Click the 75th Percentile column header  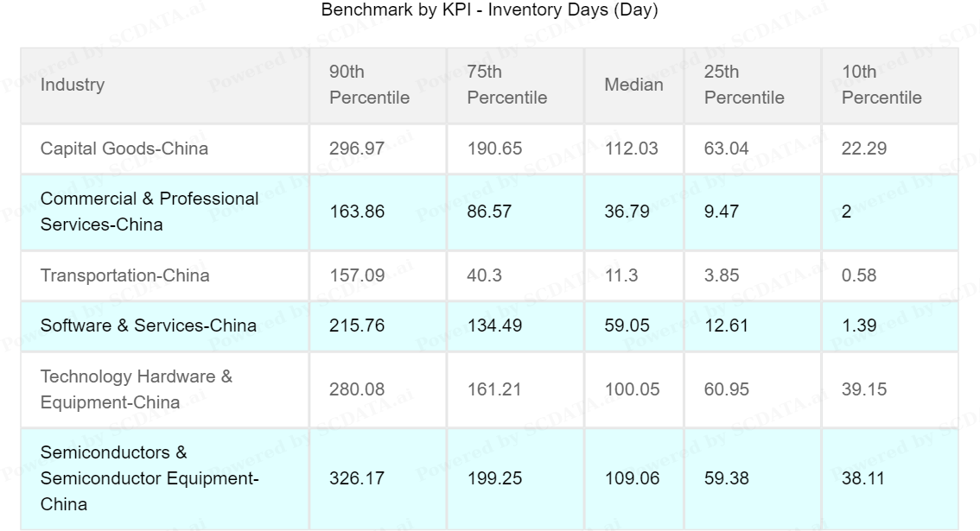506,85
